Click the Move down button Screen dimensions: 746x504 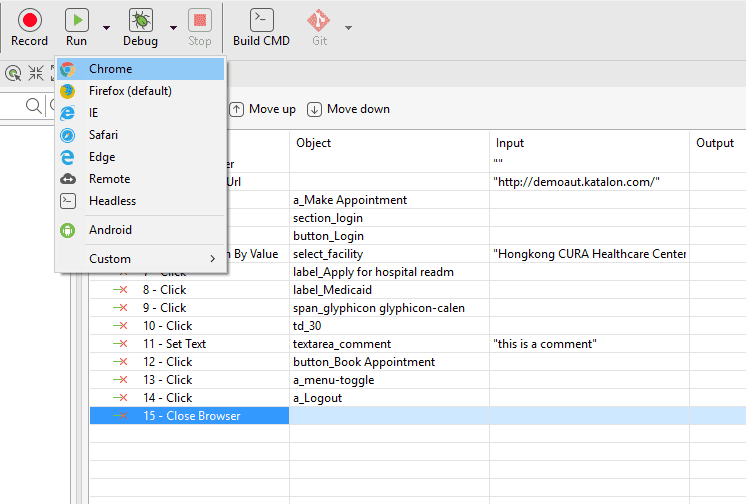pyautogui.click(x=349, y=109)
